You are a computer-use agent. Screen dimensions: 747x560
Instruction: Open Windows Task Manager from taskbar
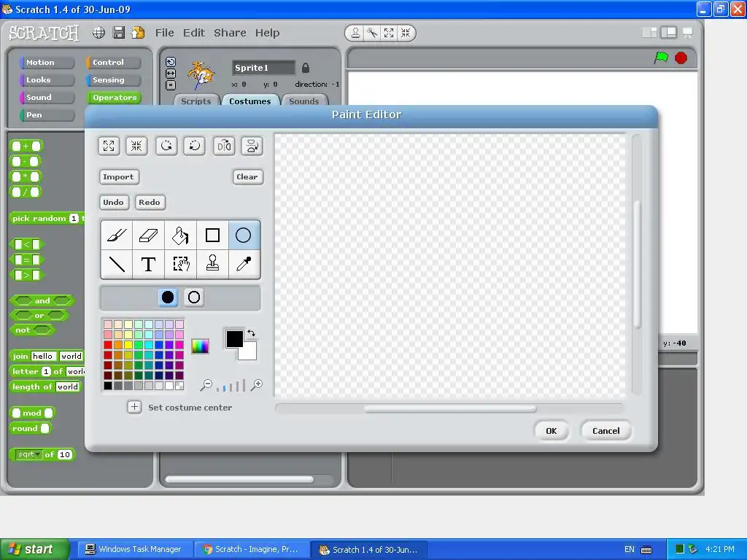tap(134, 549)
